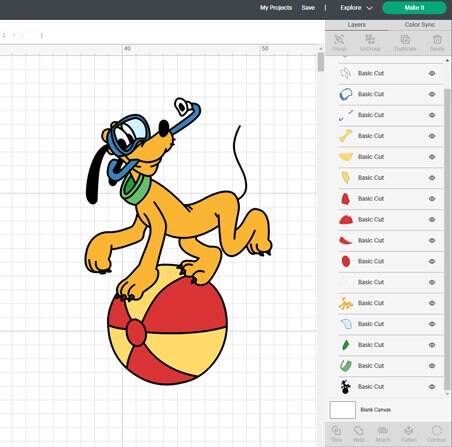Select the blue snorkel pieces layer thumbnail

coord(346,115)
